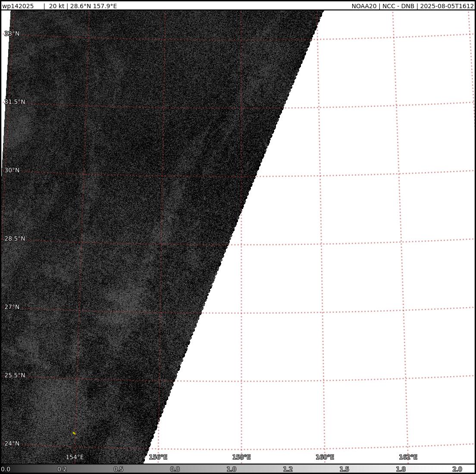476x474 pixels.
Task: Click the 0.2 colorbar tick value
Action: pos(62,469)
